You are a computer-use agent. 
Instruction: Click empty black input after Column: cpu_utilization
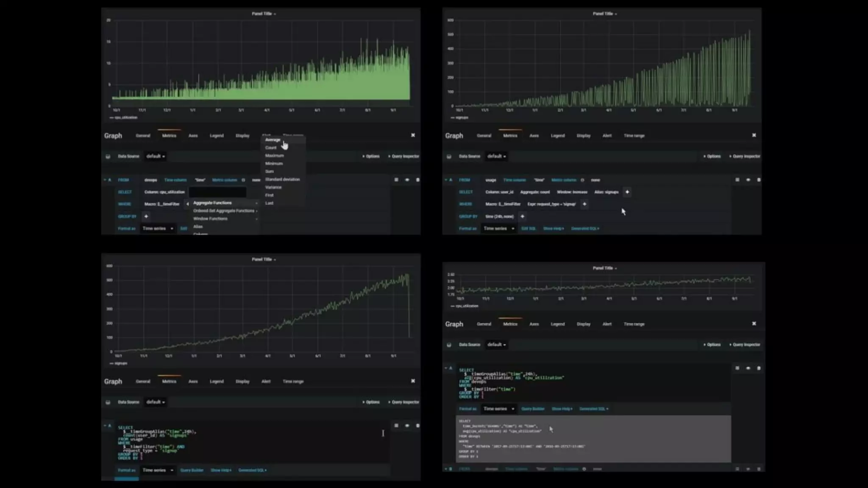point(217,192)
